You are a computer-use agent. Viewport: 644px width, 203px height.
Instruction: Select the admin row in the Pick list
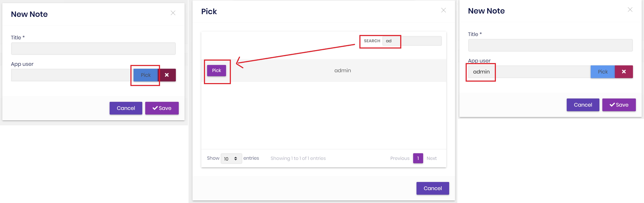(x=342, y=71)
